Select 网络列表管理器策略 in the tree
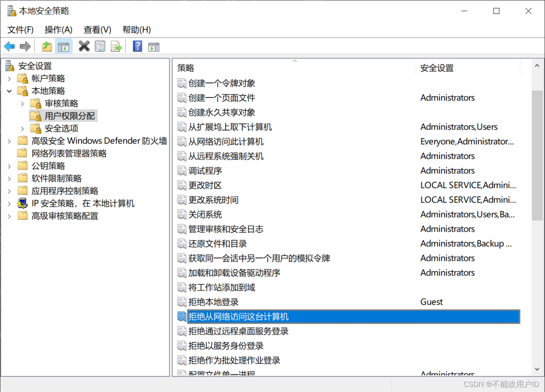 (69, 153)
